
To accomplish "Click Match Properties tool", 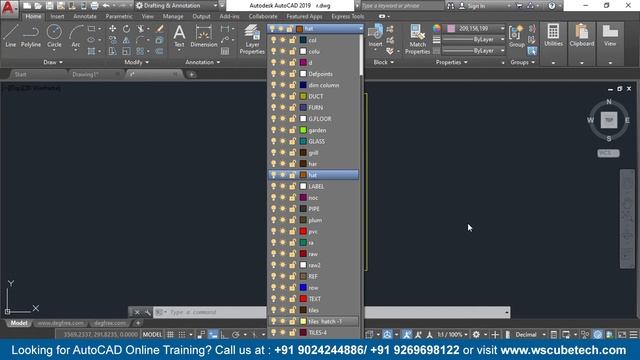I will click(x=417, y=39).
